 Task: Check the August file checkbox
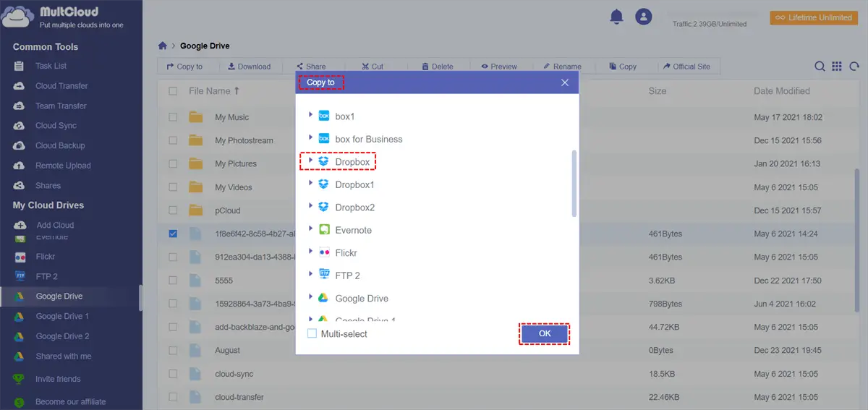[x=173, y=350]
